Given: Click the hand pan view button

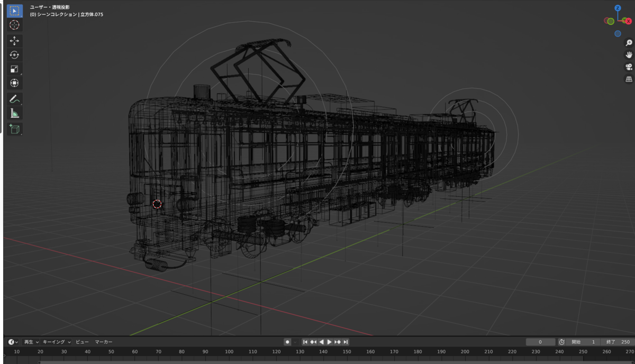Looking at the screenshot, I should pos(629,54).
